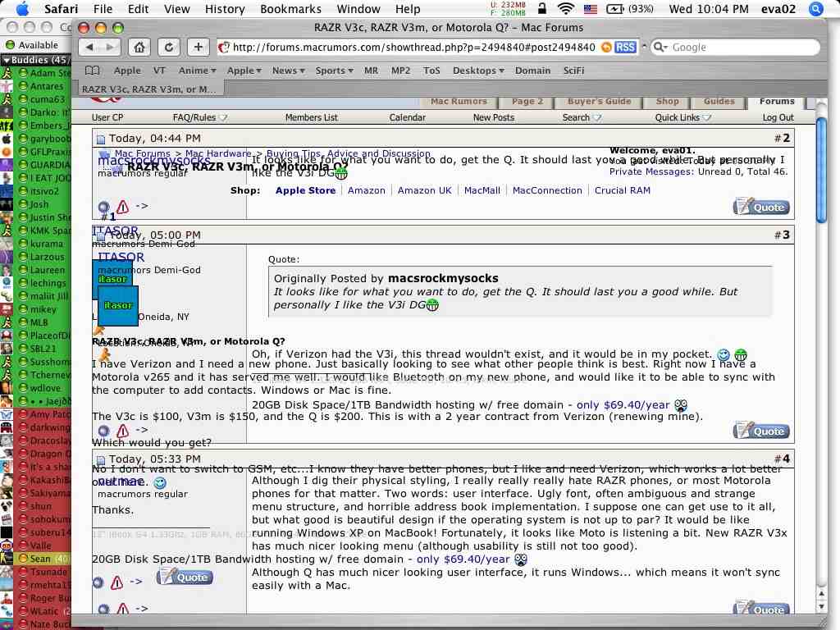
Task: Click the MR bookmark in bookmarks bar
Action: pos(371,71)
